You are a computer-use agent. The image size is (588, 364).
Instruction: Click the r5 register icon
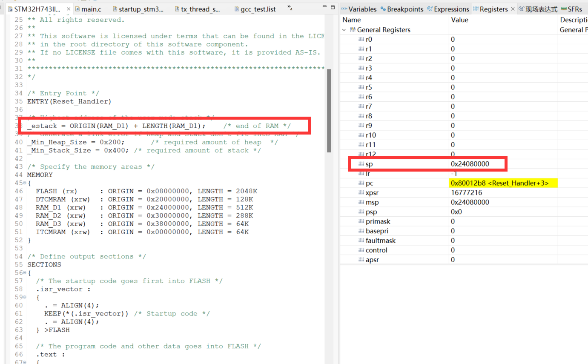pyautogui.click(x=361, y=87)
